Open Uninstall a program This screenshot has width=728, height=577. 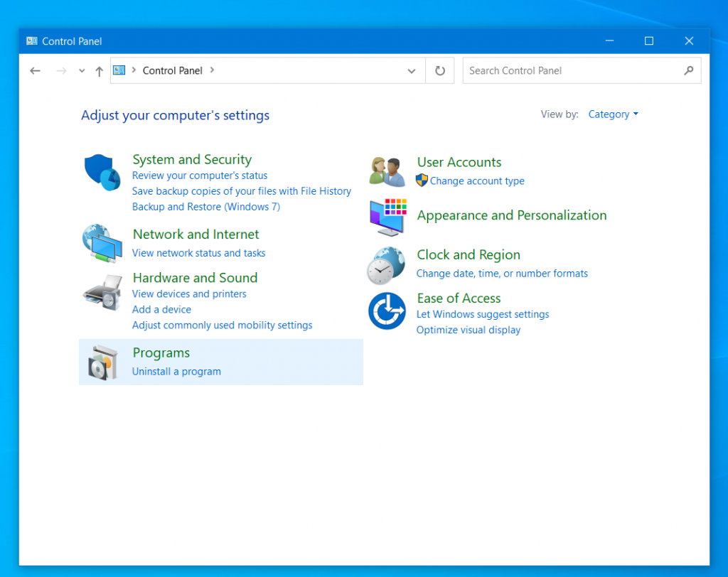(176, 371)
